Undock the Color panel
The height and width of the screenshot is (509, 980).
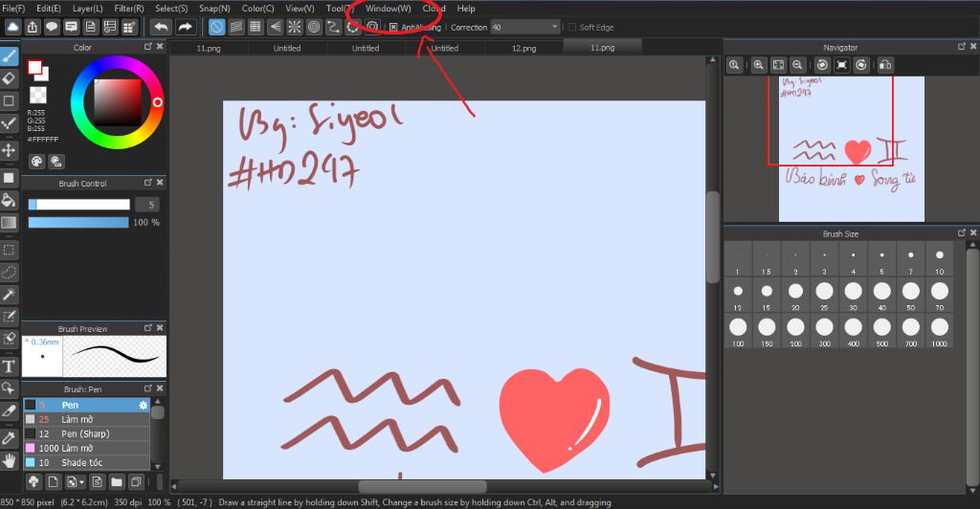pos(148,47)
